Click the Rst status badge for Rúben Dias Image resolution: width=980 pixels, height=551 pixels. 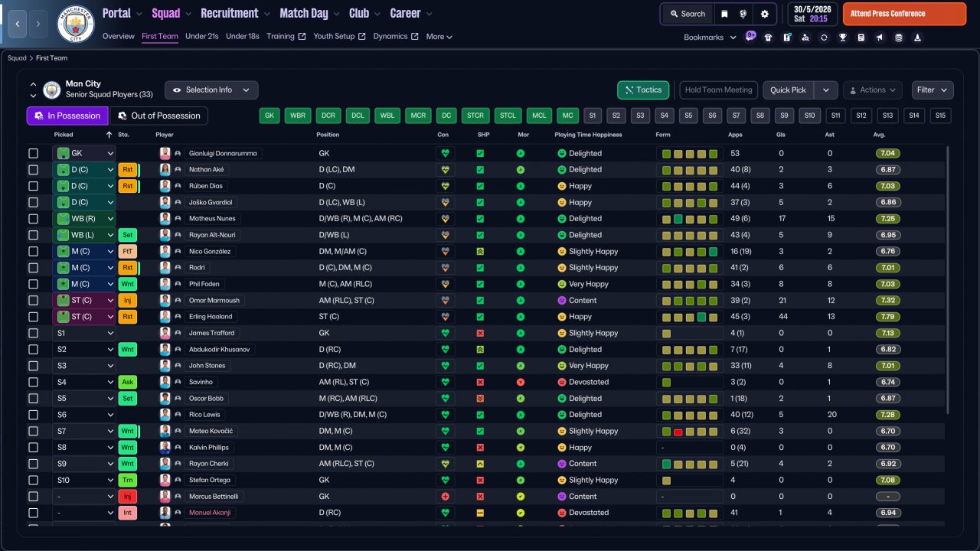[x=128, y=186]
